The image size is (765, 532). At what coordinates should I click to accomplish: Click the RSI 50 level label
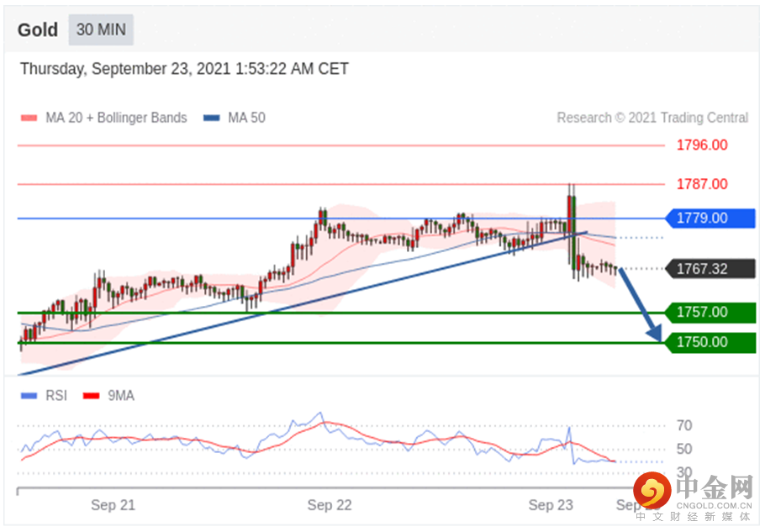point(684,449)
